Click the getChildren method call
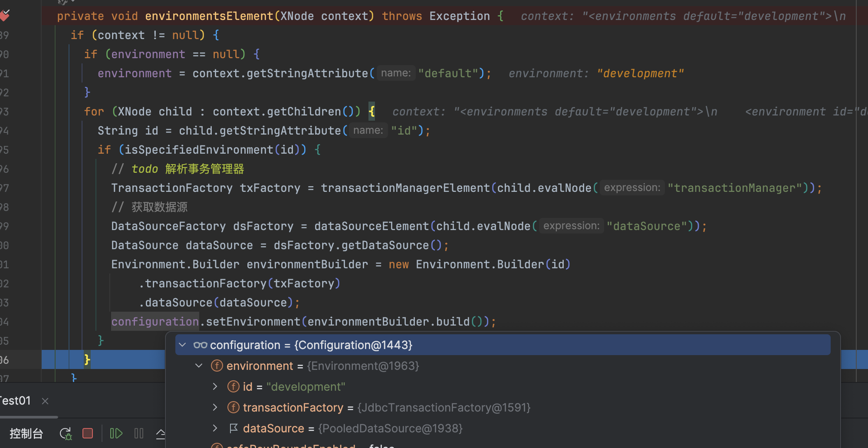The width and height of the screenshot is (868, 448). pos(304,112)
